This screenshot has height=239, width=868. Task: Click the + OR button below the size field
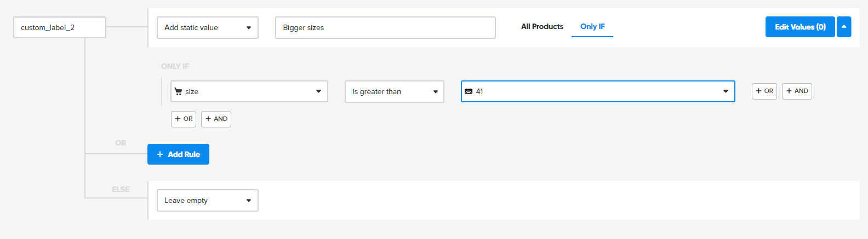point(184,119)
